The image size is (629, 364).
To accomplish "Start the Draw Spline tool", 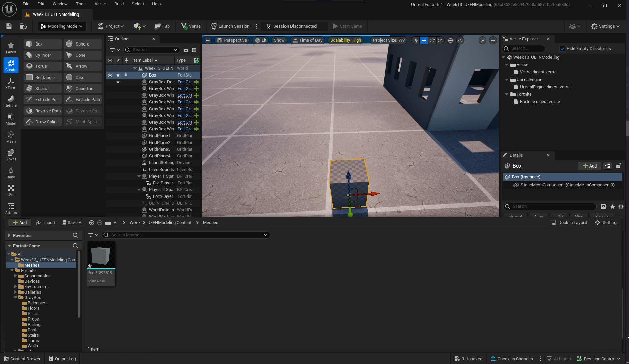I will pos(42,122).
